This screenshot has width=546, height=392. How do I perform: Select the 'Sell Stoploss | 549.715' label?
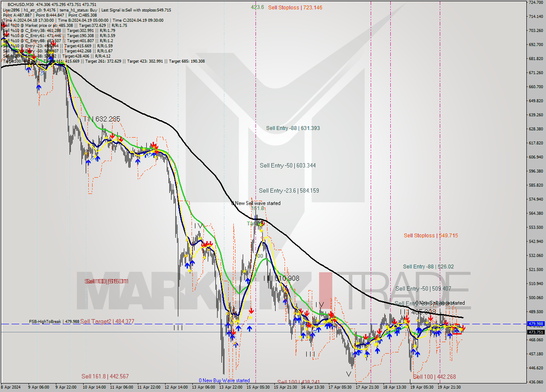[x=431, y=235]
